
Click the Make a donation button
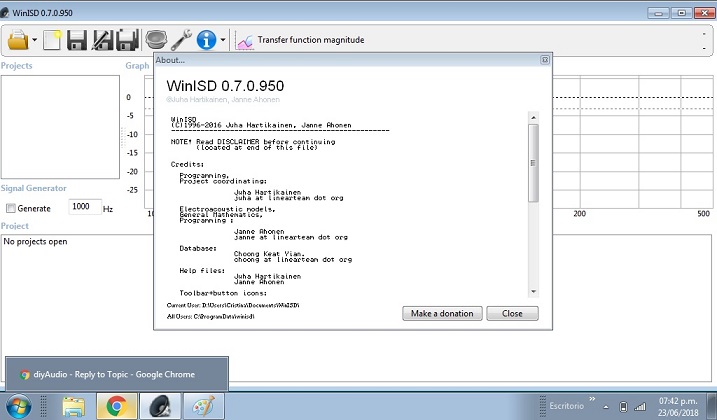click(442, 313)
